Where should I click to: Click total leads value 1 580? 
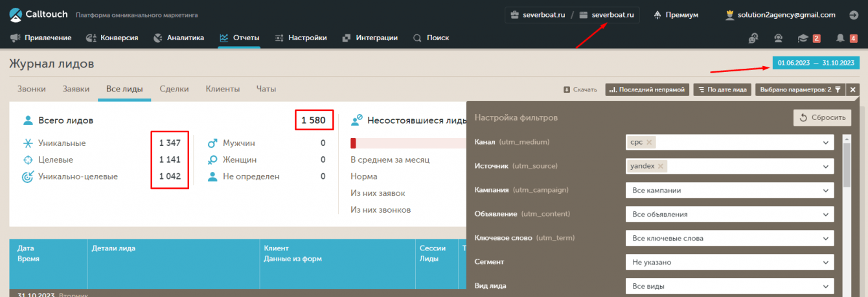(x=314, y=120)
